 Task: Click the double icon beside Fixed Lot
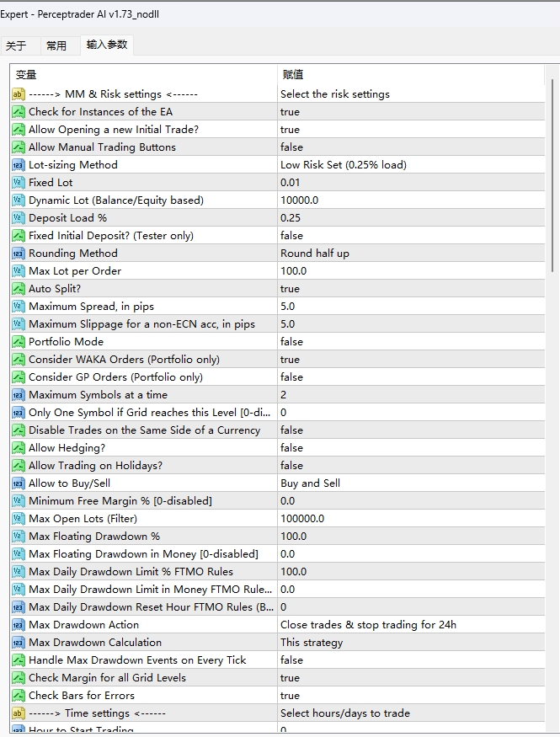click(18, 183)
